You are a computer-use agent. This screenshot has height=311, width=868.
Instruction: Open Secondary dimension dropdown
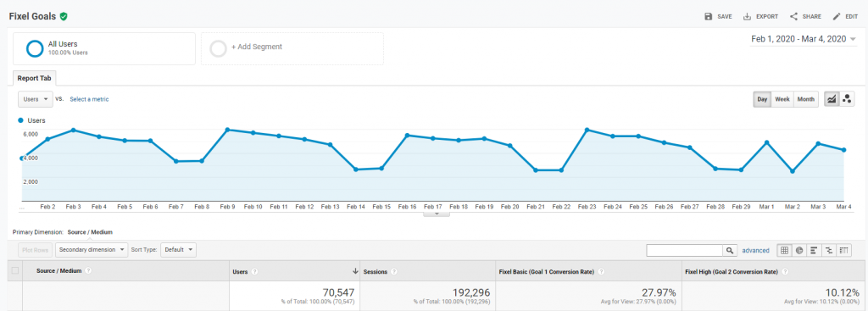click(92, 250)
